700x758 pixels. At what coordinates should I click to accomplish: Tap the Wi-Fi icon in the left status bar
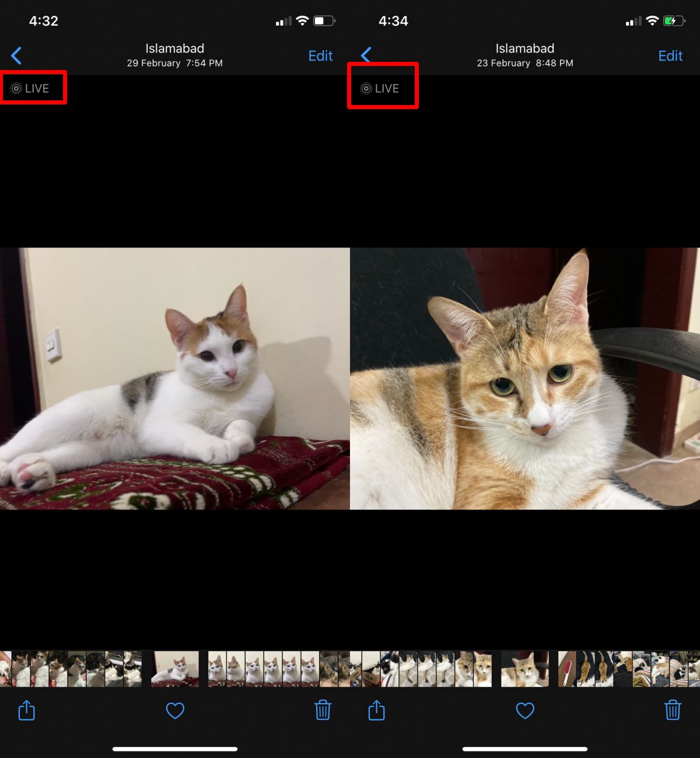(302, 21)
